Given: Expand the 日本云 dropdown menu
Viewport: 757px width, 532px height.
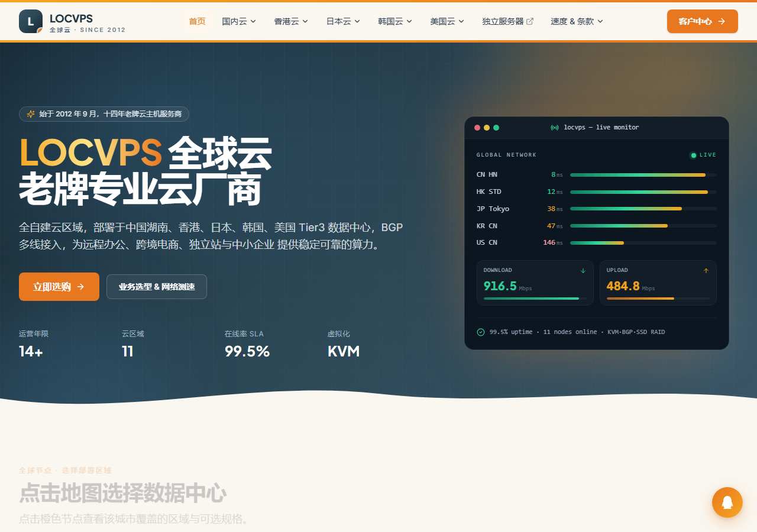Looking at the screenshot, I should (x=343, y=21).
